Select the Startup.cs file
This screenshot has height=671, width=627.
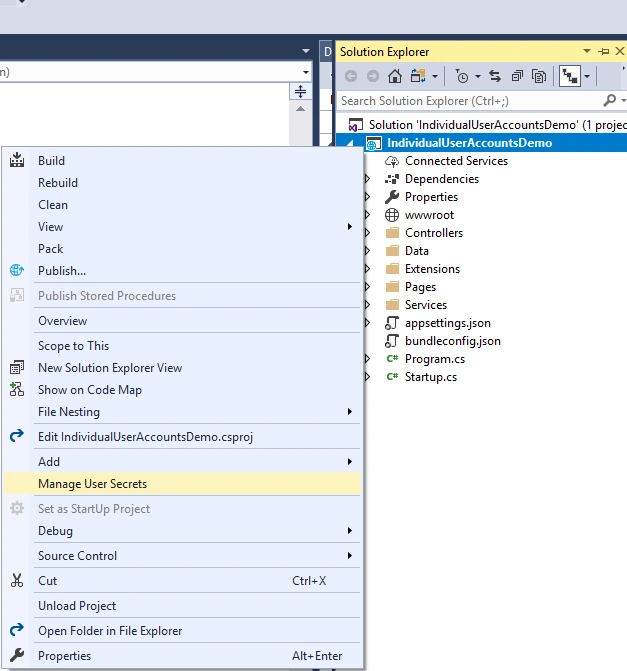(431, 377)
